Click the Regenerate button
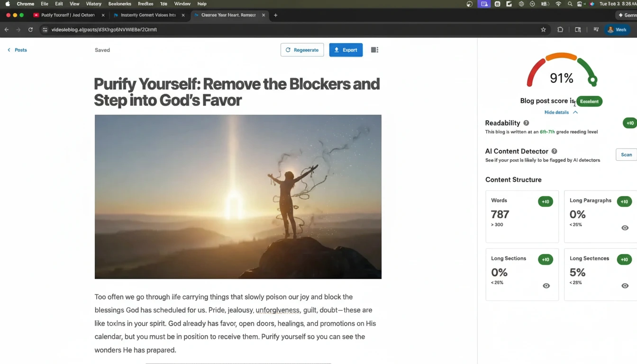This screenshot has height=364, width=637. [302, 50]
